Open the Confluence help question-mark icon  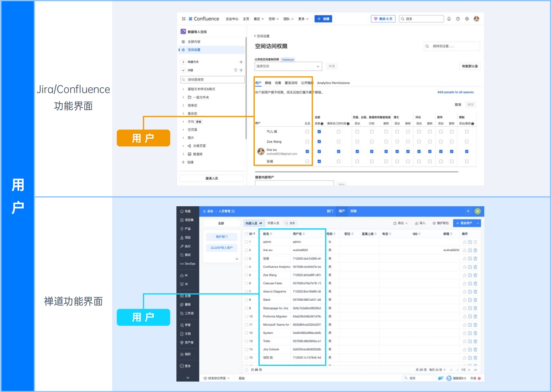pos(458,19)
